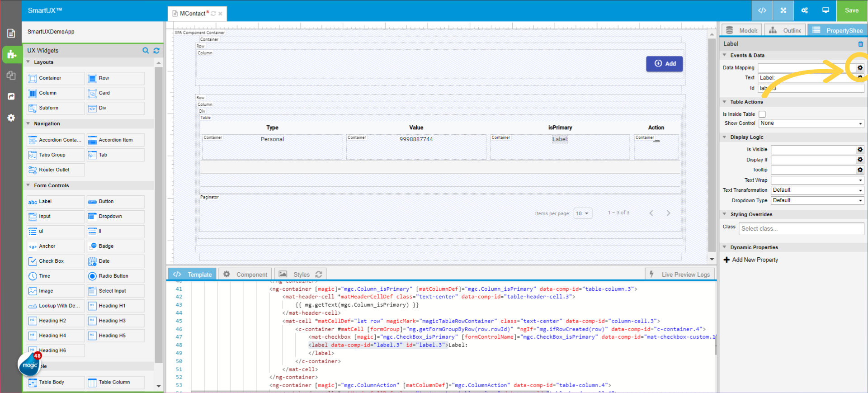Switch to the Models tab
Image resolution: width=868 pixels, height=393 pixels.
tap(742, 30)
